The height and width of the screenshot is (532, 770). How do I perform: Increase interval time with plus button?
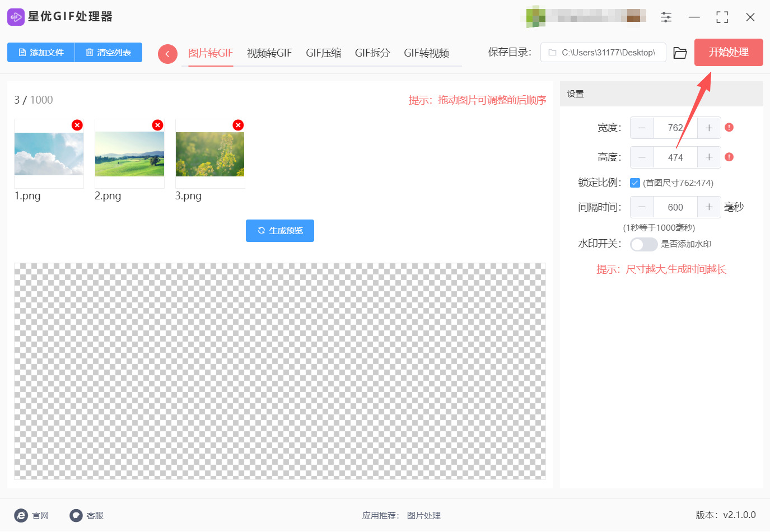point(709,207)
